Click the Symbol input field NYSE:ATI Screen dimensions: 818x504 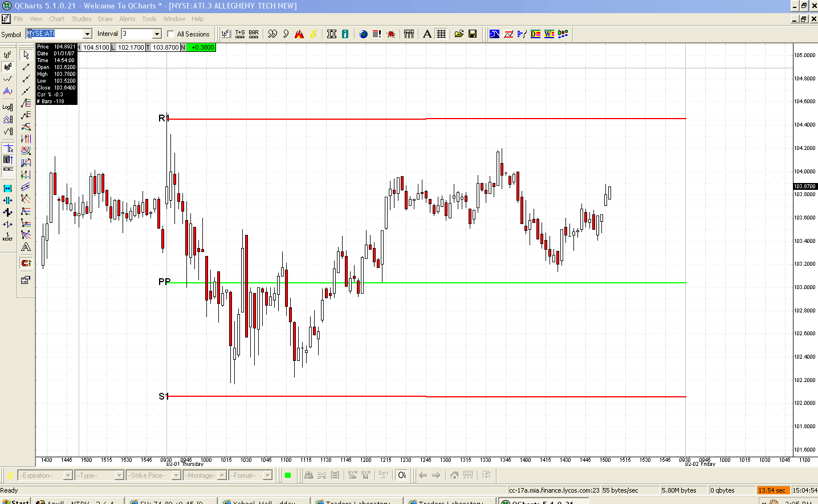54,34
